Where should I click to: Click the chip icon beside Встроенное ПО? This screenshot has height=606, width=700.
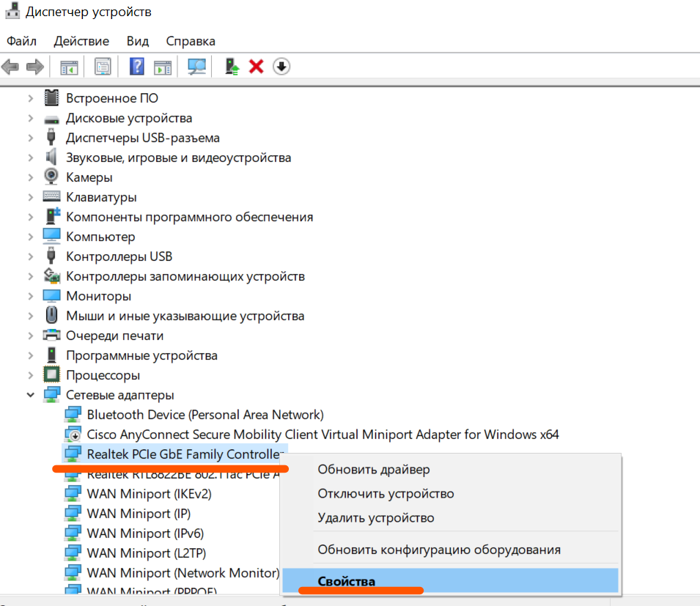(x=52, y=97)
